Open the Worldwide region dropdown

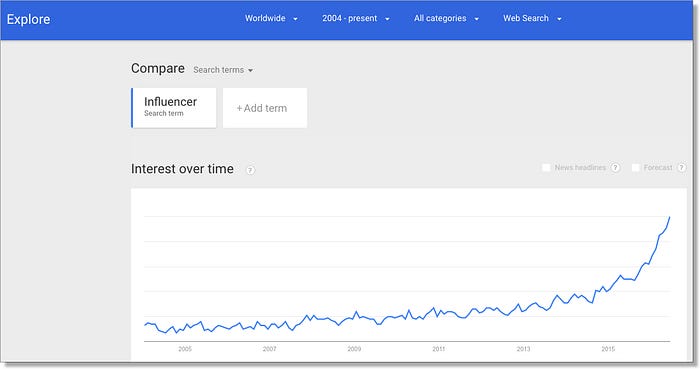271,18
